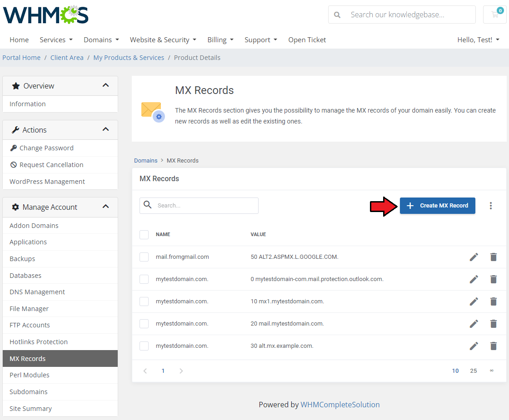This screenshot has height=420, width=509.
Task: Edit the outlook.com protection MX record
Action: pos(474,279)
